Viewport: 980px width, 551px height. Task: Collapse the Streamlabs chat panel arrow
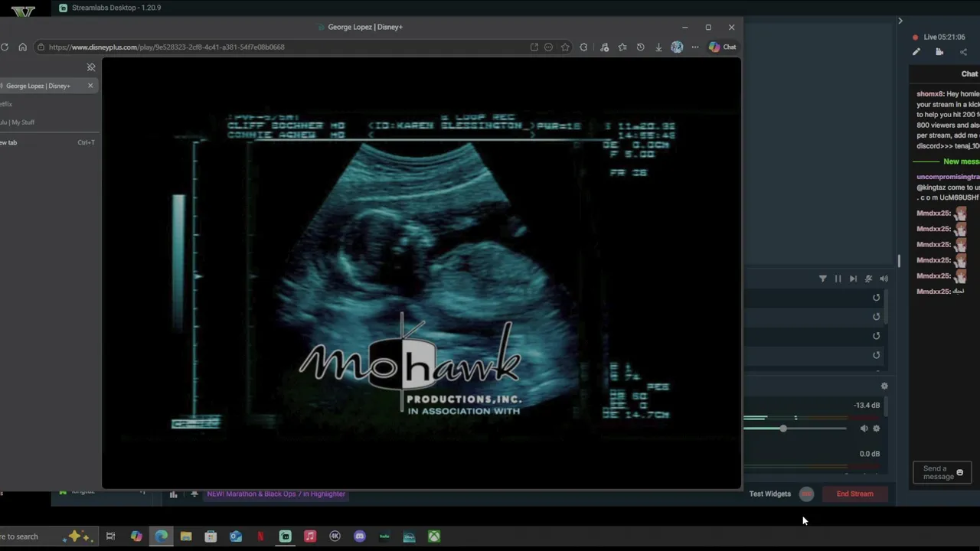point(900,21)
